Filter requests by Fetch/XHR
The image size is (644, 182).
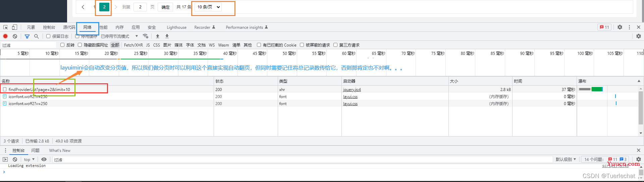[x=133, y=45]
